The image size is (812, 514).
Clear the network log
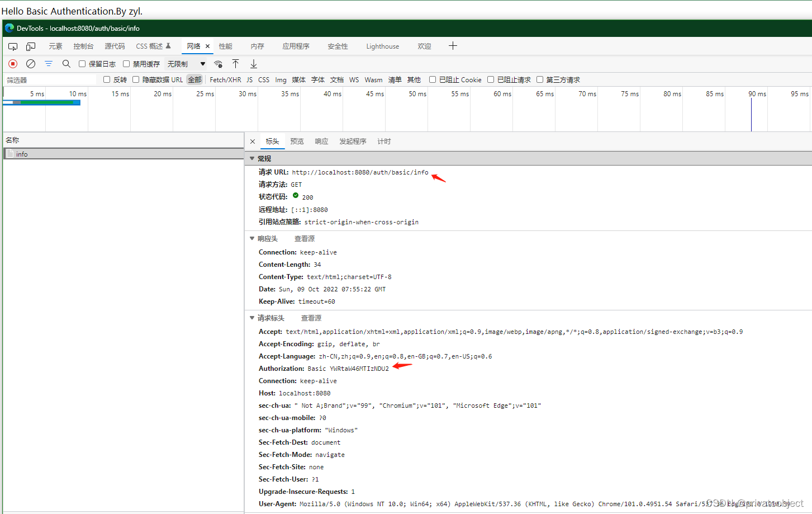pyautogui.click(x=31, y=64)
